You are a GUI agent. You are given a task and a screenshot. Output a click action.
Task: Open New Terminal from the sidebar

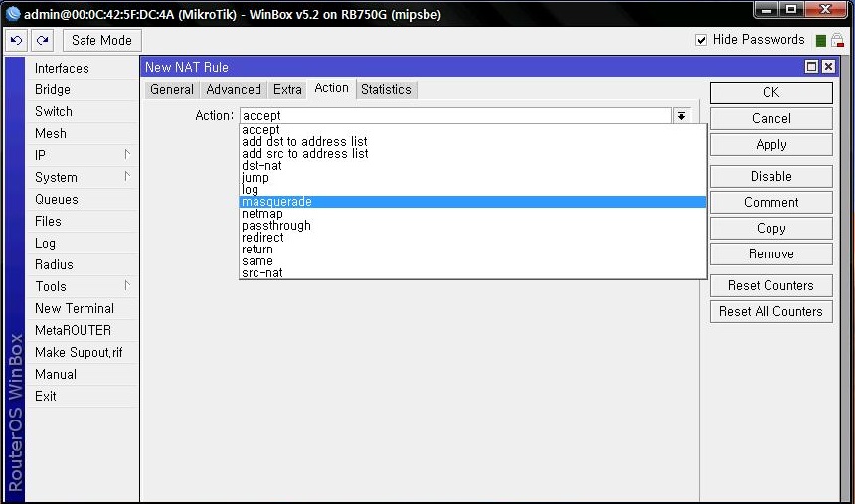tap(83, 308)
